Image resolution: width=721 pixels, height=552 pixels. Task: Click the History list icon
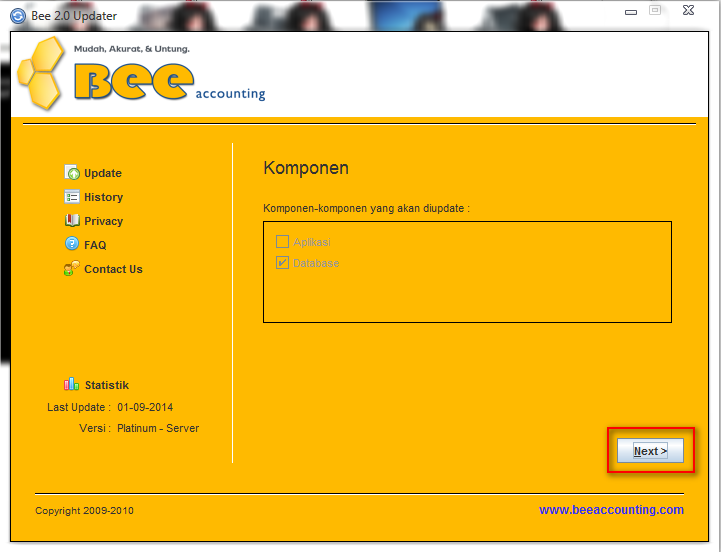72,197
